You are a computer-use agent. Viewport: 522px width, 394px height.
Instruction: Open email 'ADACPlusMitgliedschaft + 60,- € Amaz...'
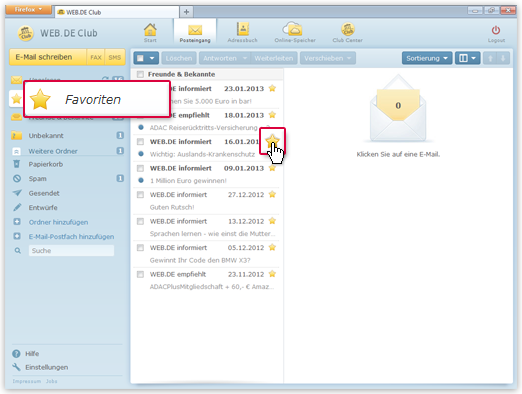tap(212, 287)
